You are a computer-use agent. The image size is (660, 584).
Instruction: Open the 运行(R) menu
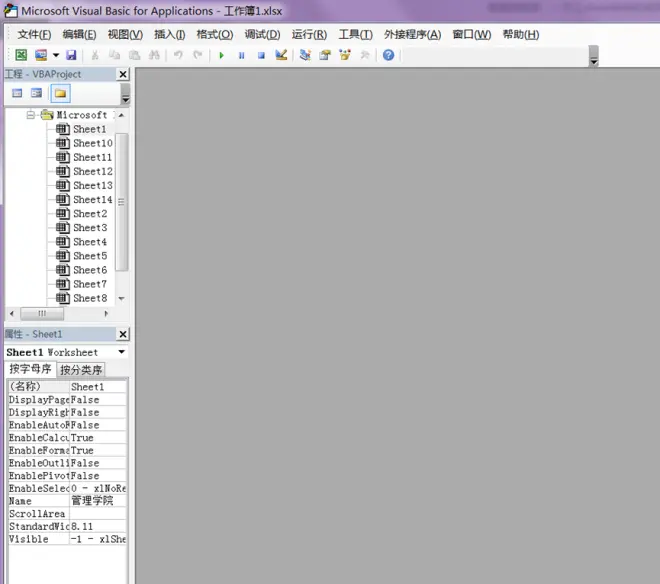click(x=309, y=35)
